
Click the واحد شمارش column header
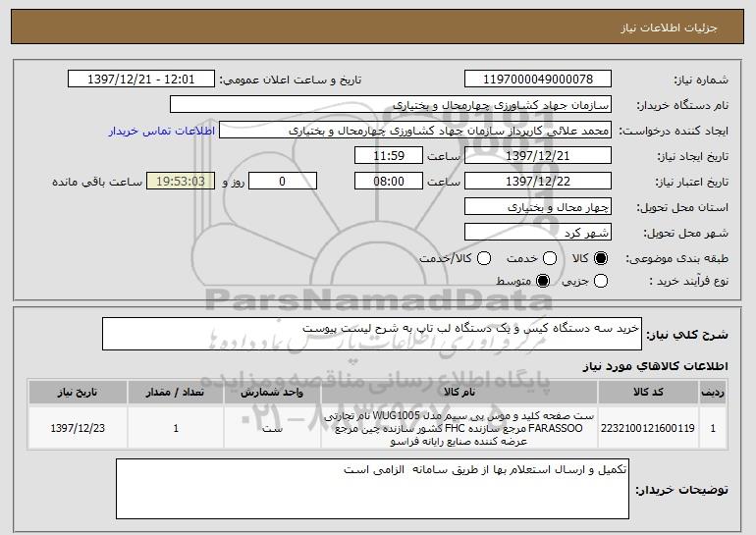pyautogui.click(x=272, y=393)
